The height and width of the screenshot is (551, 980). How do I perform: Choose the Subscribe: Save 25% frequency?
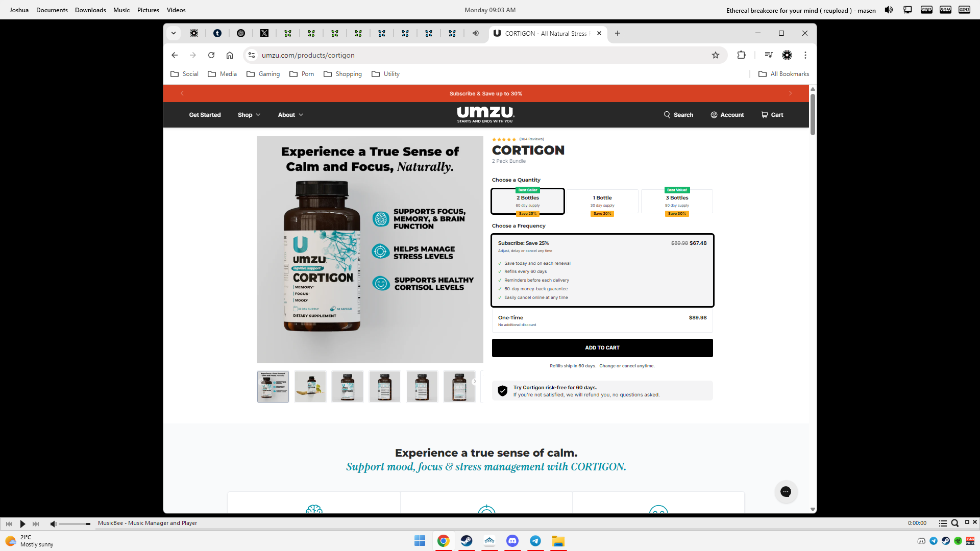602,270
